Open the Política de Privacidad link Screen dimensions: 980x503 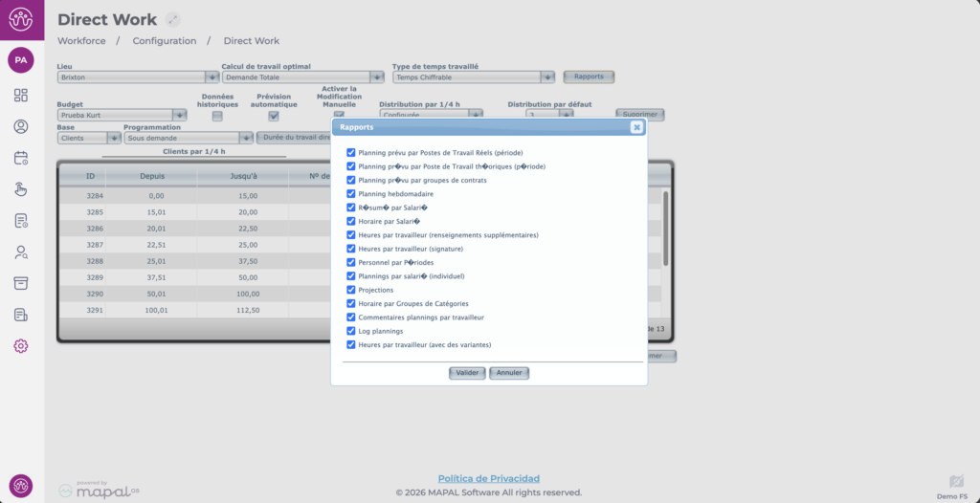489,478
